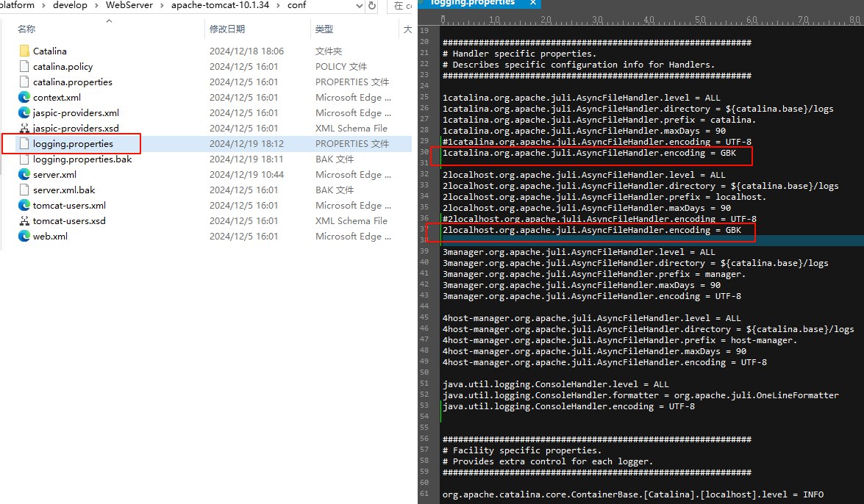This screenshot has height=504, width=864.
Task: Click the jaspic-providers.xml Edge icon
Action: point(24,113)
